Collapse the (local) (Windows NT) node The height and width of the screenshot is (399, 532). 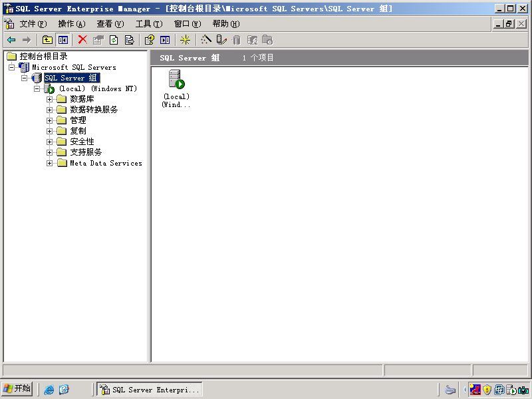click(x=37, y=88)
